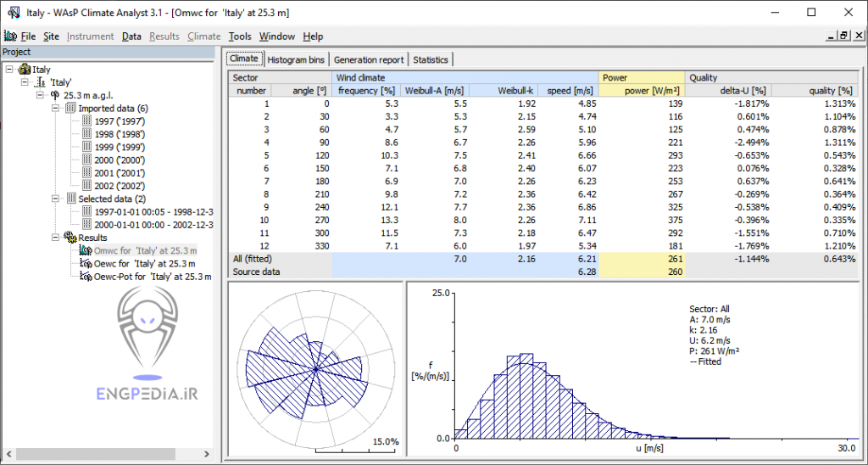868x465 pixels.
Task: Click the 1999 data file icon
Action: click(x=86, y=147)
